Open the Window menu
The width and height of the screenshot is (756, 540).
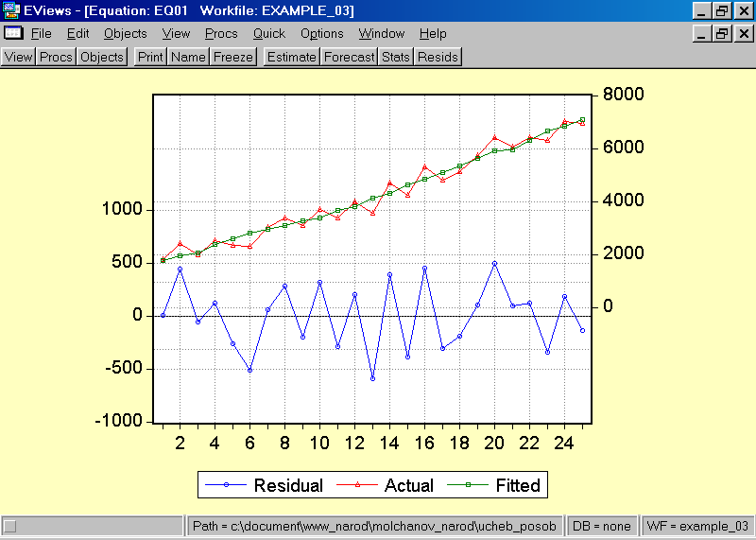[x=382, y=33]
